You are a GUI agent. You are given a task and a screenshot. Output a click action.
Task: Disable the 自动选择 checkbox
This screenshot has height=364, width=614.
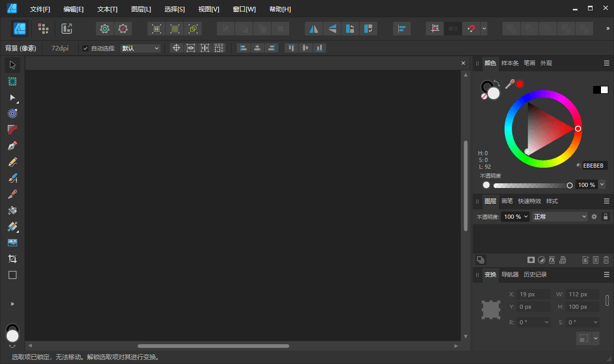(x=85, y=47)
